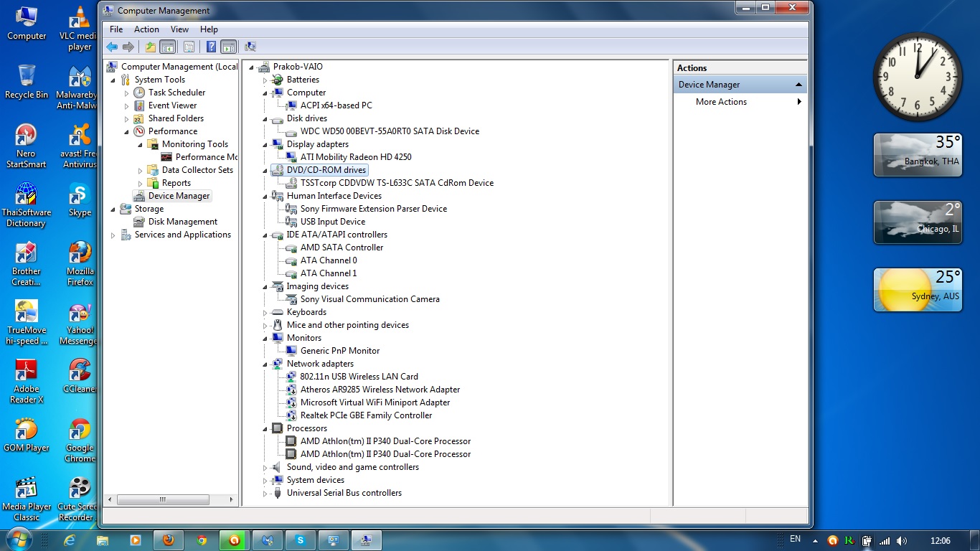The image size is (980, 551).
Task: Click the taskbar volume speaker icon
Action: (x=901, y=541)
